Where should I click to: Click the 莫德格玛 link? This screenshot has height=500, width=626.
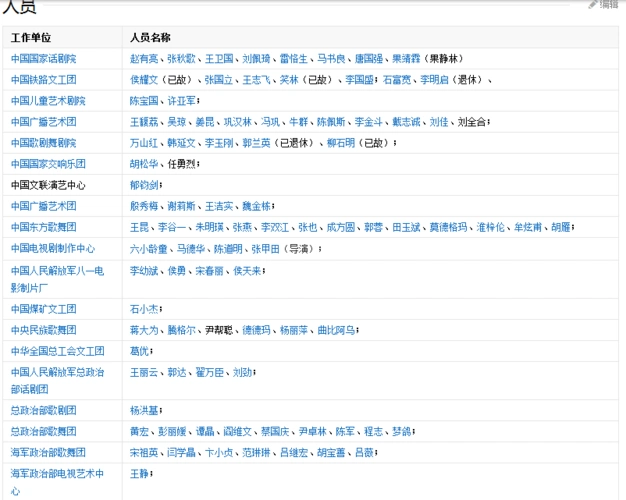click(x=448, y=227)
